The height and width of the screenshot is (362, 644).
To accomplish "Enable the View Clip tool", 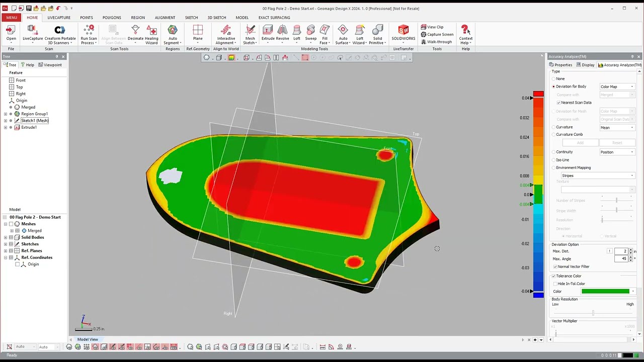I will (x=432, y=27).
